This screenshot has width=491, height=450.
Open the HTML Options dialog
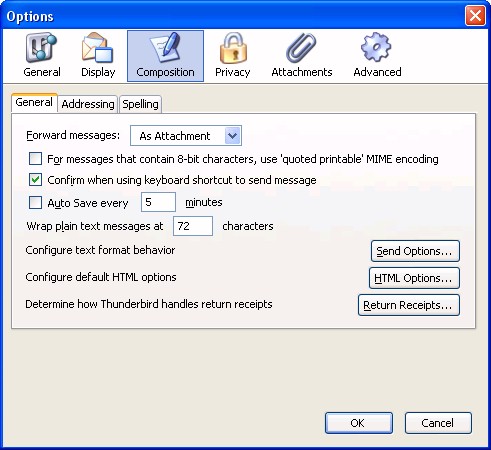point(414,278)
